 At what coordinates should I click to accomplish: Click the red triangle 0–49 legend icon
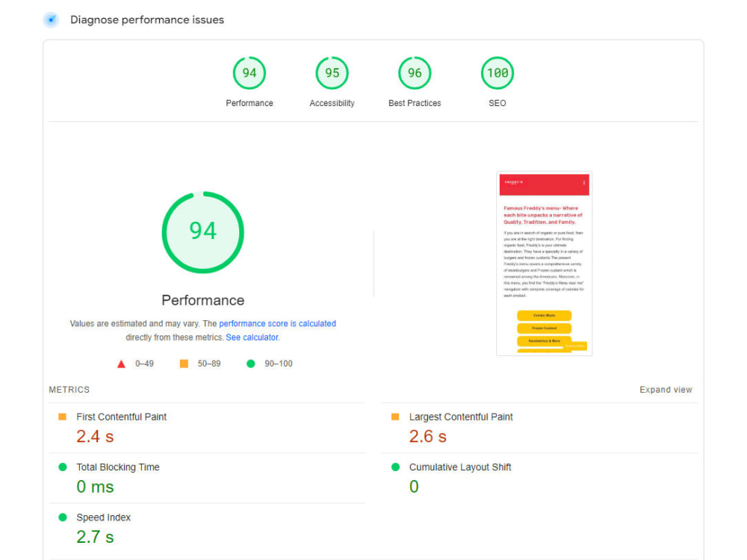click(x=121, y=364)
